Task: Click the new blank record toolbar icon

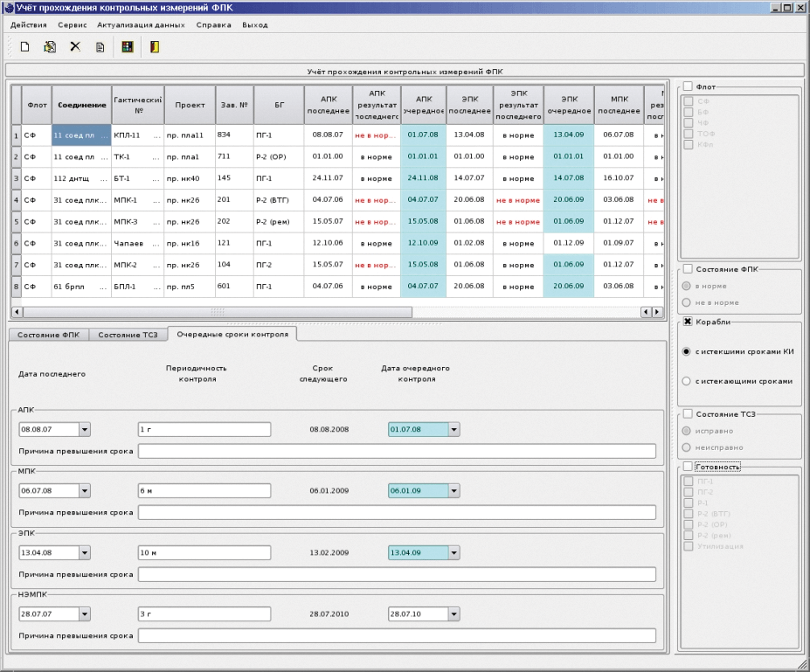Action: tap(24, 47)
